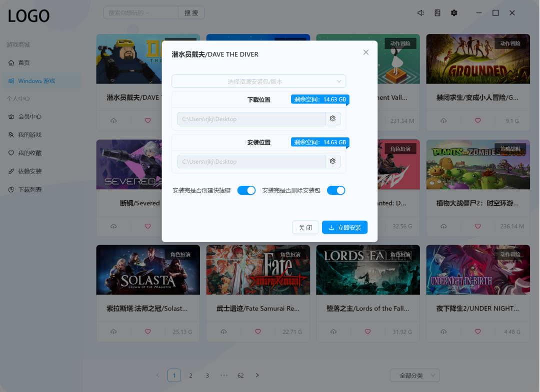This screenshot has height=392, width=540.
Task: Open the Solasta game thumbnail
Action: pos(148,270)
